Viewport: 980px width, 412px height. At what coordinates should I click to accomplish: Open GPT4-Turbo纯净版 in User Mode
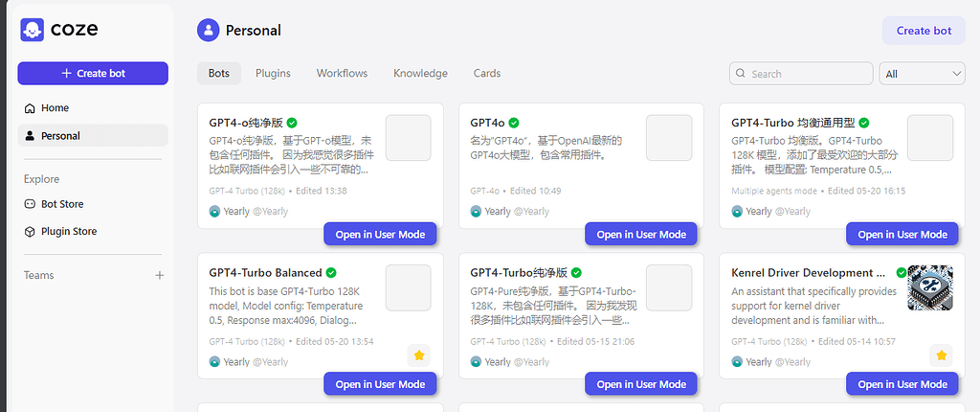click(641, 384)
